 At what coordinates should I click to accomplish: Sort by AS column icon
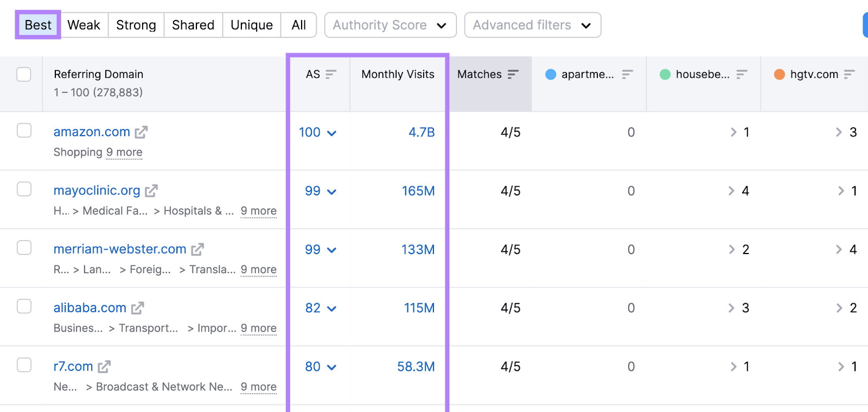331,74
